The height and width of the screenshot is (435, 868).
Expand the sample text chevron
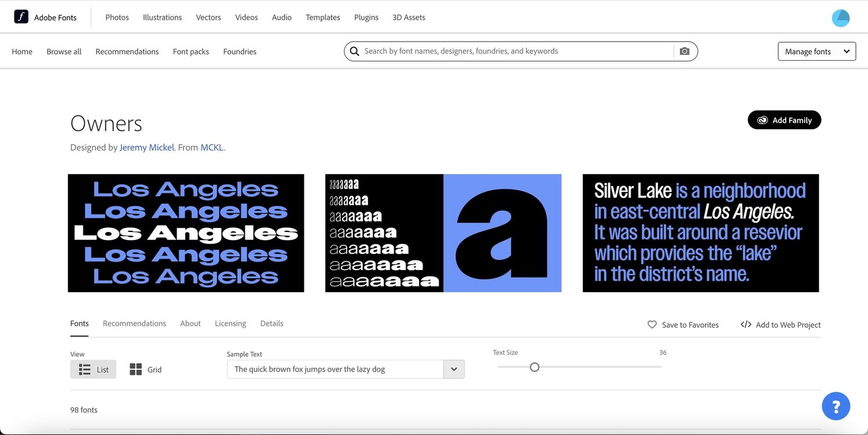pyautogui.click(x=454, y=368)
